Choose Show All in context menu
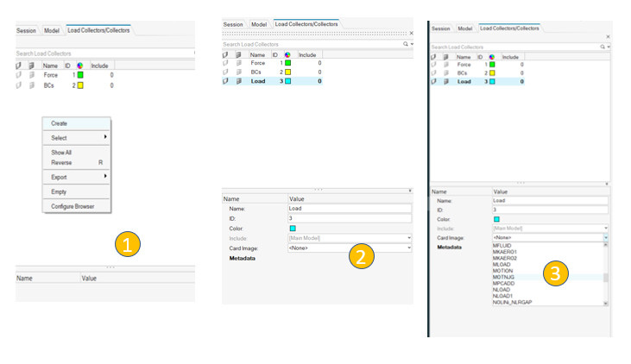The height and width of the screenshot is (364, 631). click(77, 153)
